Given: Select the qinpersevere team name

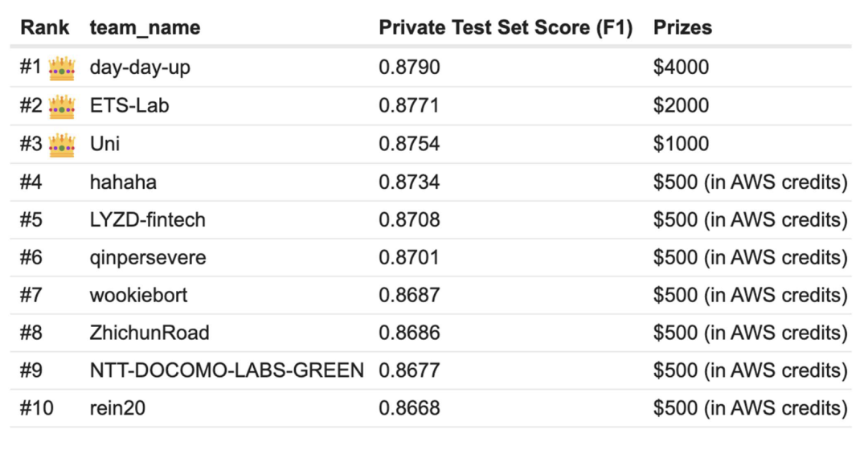Looking at the screenshot, I should 148,258.
